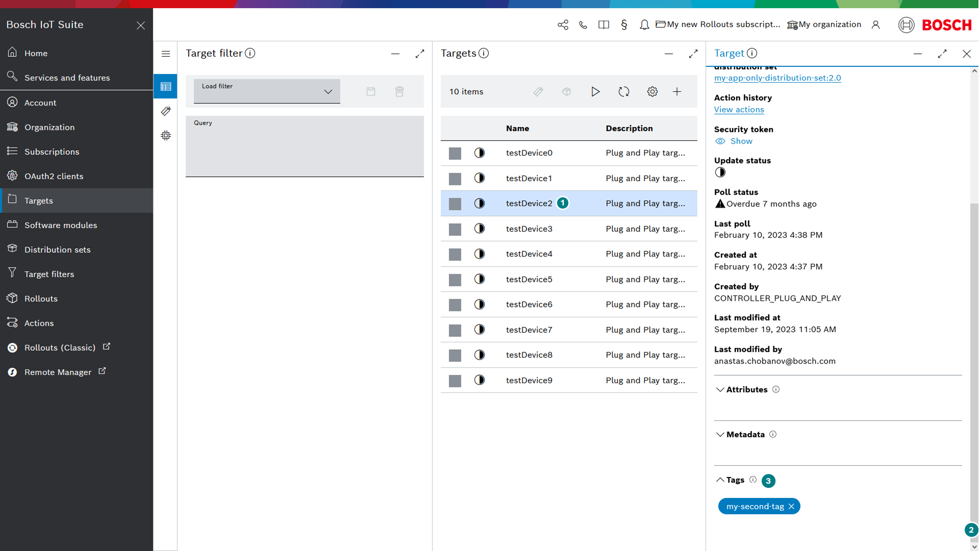Open Rollouts (Classic) external link
Image resolution: width=980 pixels, height=551 pixels.
point(77,347)
